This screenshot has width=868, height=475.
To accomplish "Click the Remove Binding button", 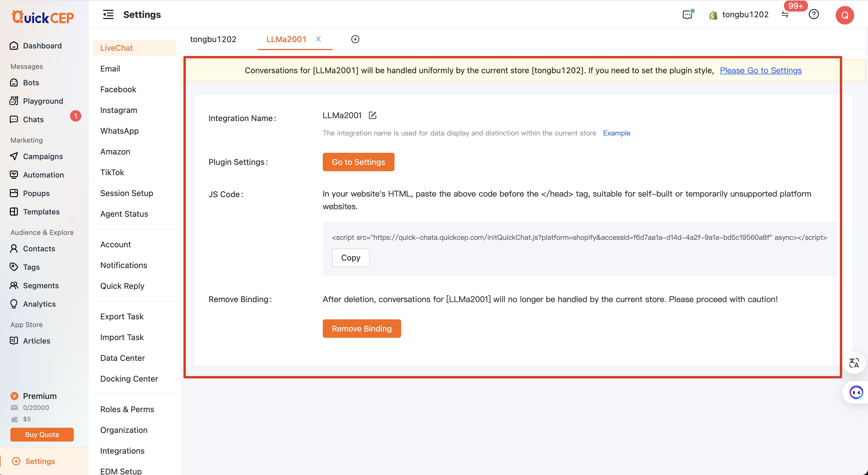I will [362, 328].
